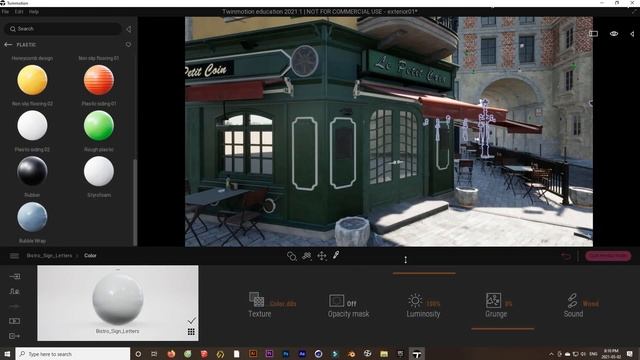Click the Grunge icon
640x360 pixels.
coord(493,300)
